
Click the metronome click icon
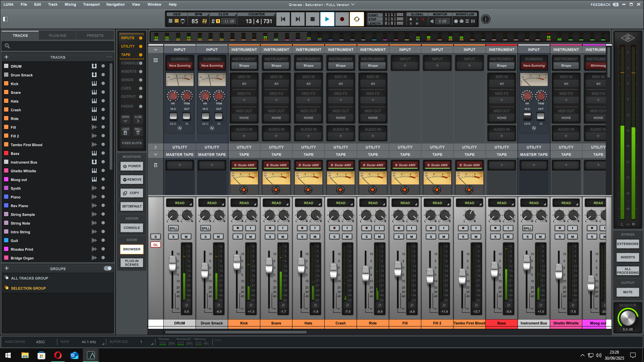[213, 21]
